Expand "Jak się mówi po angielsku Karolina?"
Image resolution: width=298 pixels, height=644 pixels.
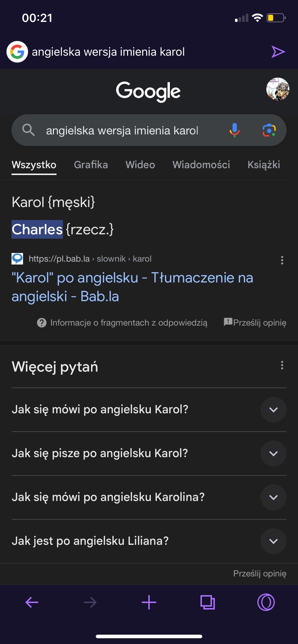(x=273, y=497)
